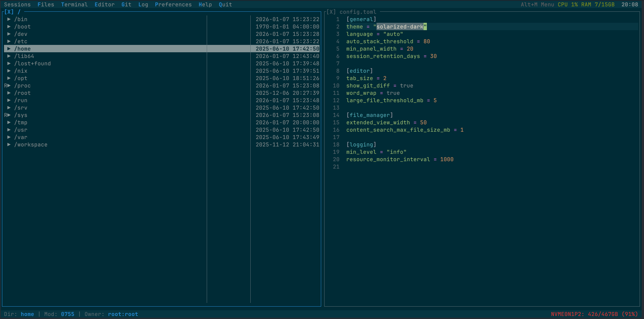Click the R marker next to /sys
Screen dimensions: 644x319
point(5,115)
